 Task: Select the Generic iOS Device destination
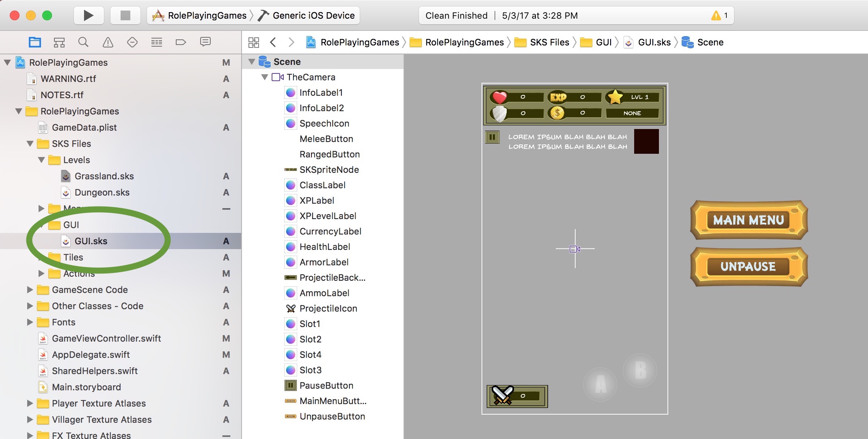(x=313, y=15)
